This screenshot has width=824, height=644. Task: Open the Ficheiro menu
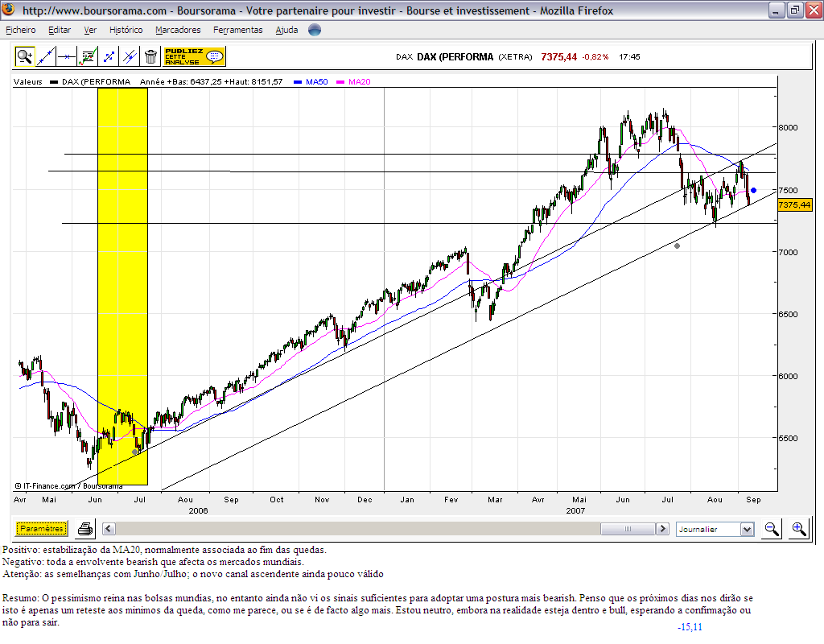tap(20, 30)
